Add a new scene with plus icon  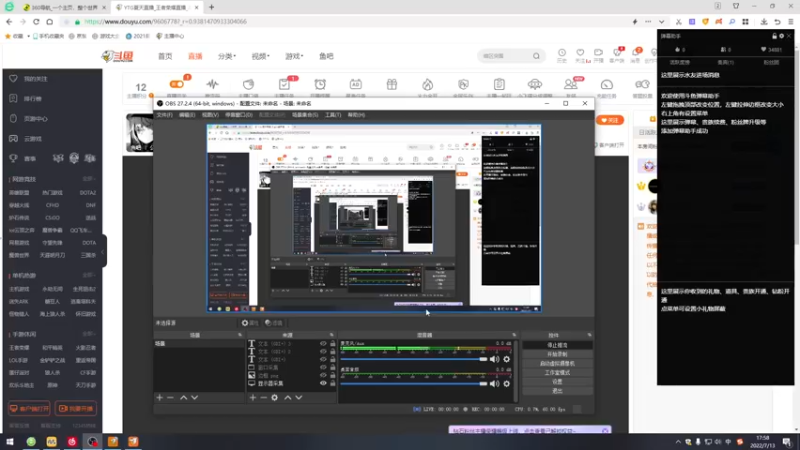pyautogui.click(x=159, y=397)
